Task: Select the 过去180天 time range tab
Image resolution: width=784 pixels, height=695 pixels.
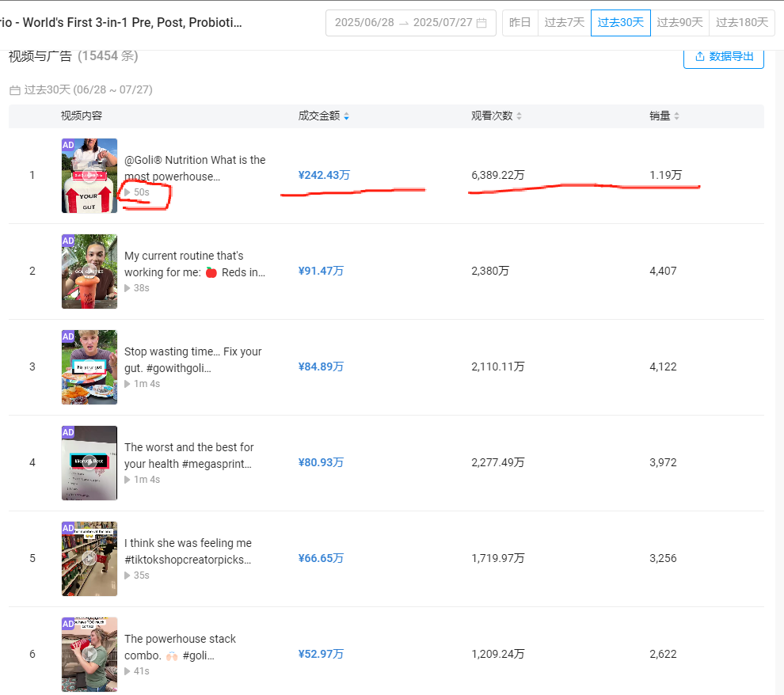Action: tap(742, 23)
